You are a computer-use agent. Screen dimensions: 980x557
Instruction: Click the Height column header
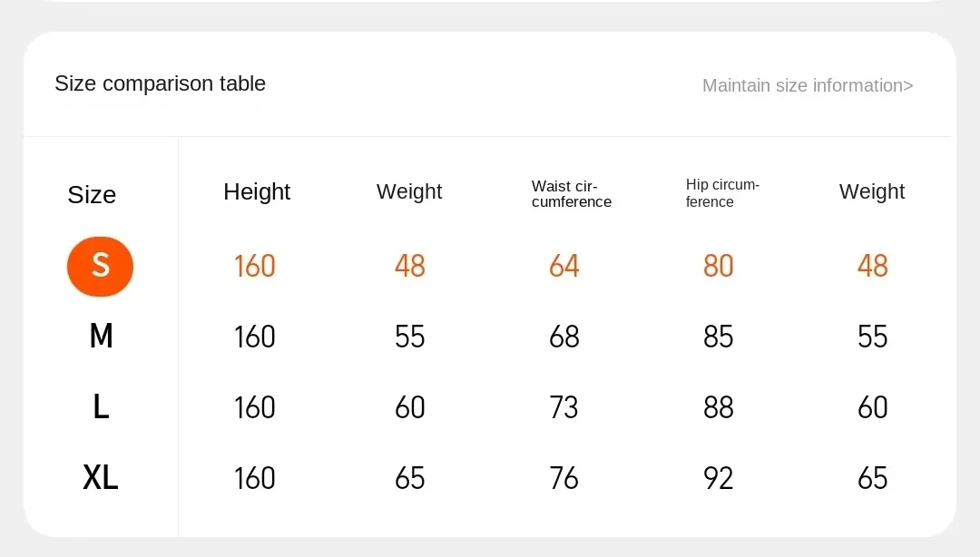pyautogui.click(x=257, y=192)
